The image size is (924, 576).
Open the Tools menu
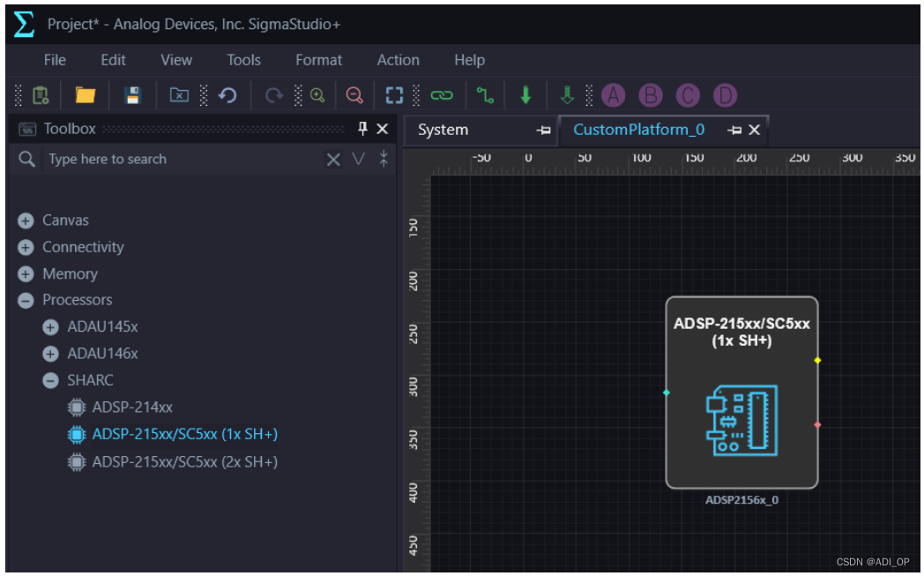(244, 60)
